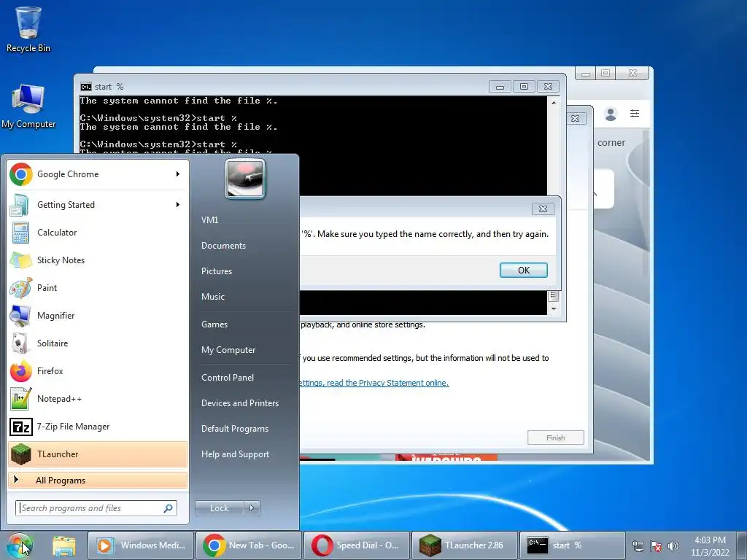This screenshot has width=747, height=560.
Task: Open the Games folder
Action: (214, 324)
